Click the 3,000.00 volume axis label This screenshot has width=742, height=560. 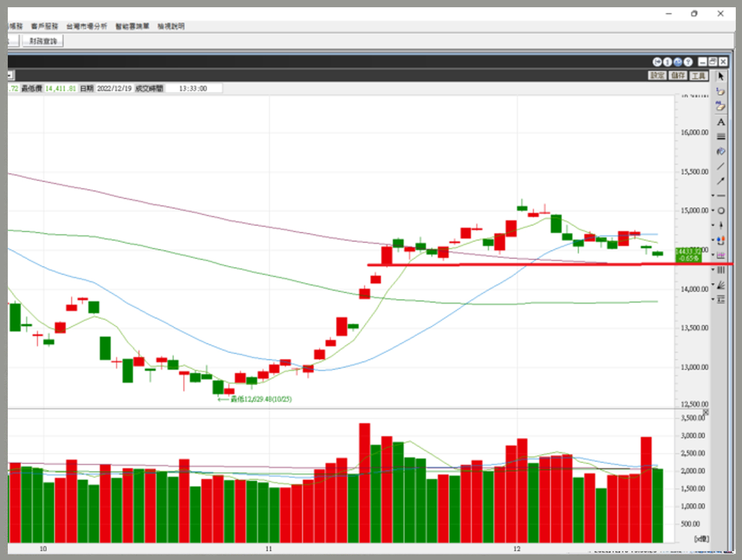693,436
